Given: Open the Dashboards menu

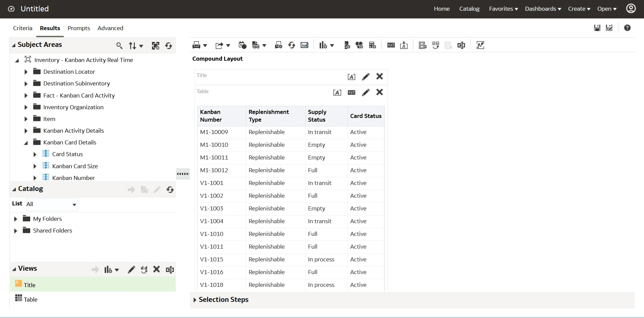Looking at the screenshot, I should click(543, 9).
